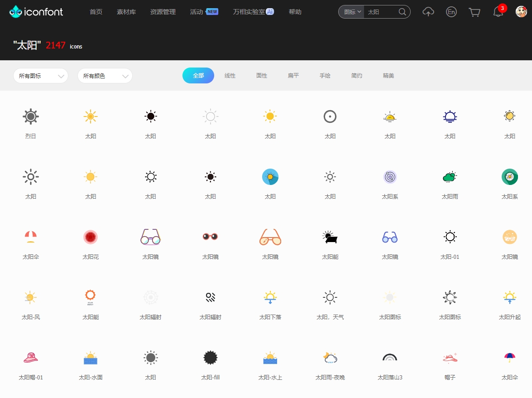Image resolution: width=532 pixels, height=398 pixels.
Task: Select the 太阳帽-01 pink hat icon
Action: [31, 357]
